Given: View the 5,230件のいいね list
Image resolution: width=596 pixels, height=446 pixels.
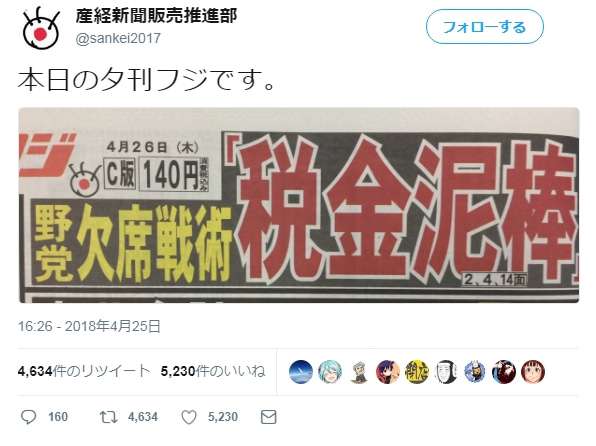Looking at the screenshot, I should (x=213, y=371).
